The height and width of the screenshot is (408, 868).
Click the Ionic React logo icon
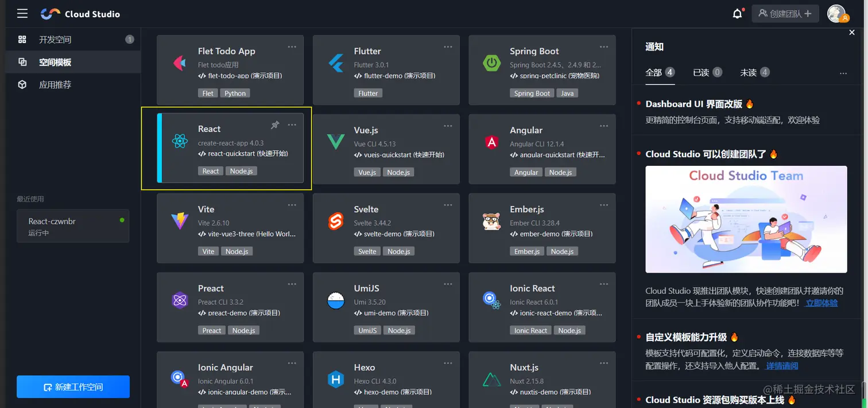[x=491, y=300]
